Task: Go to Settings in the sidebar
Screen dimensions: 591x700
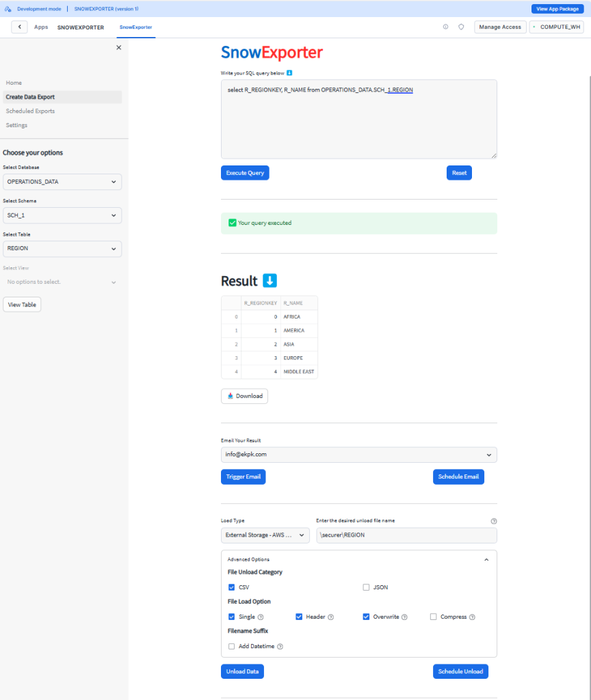Action: click(16, 125)
